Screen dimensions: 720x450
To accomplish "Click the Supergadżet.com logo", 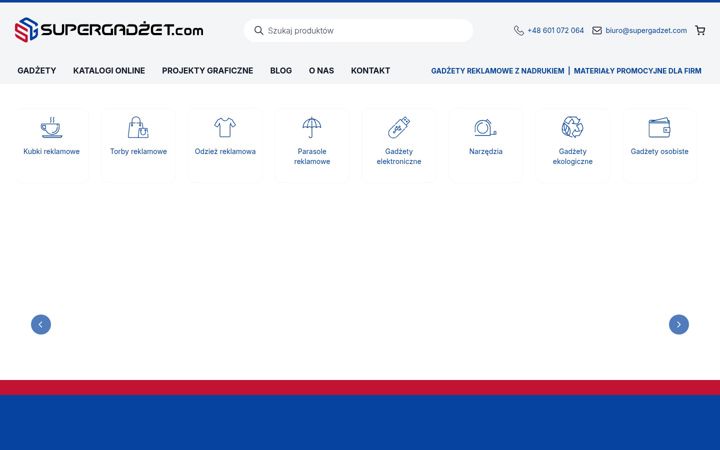I will pyautogui.click(x=109, y=30).
